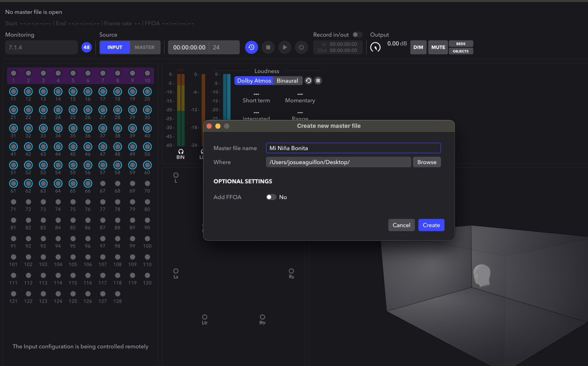Click the record transport button
This screenshot has width=588, height=366.
point(301,47)
